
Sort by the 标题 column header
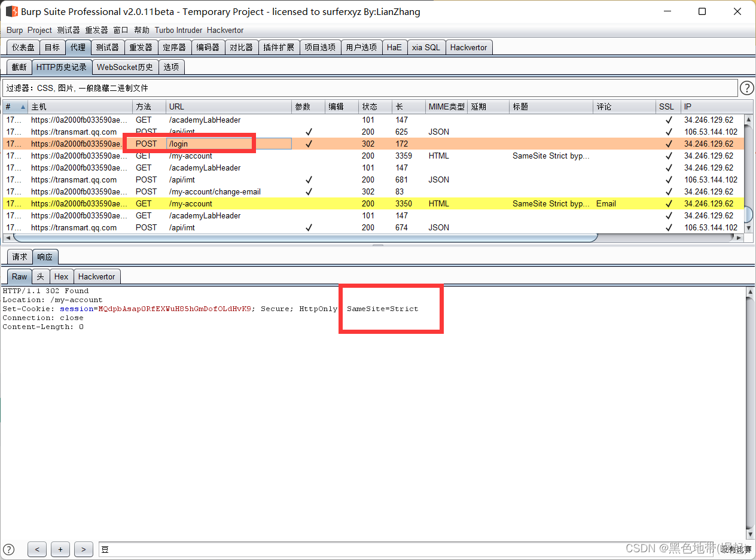coord(551,107)
